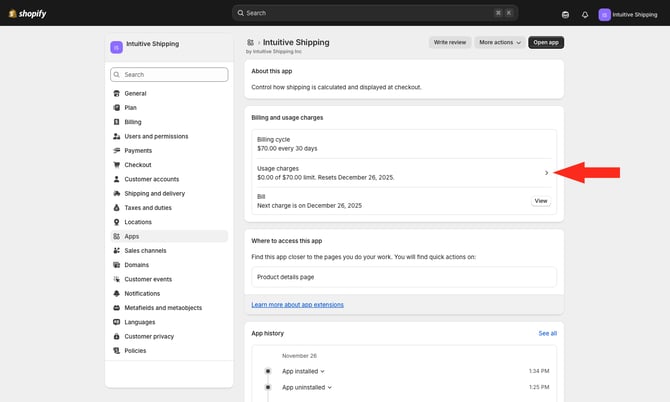Viewport: 670px width, 402px height.
Task: Click Product details page row
Action: click(x=404, y=277)
